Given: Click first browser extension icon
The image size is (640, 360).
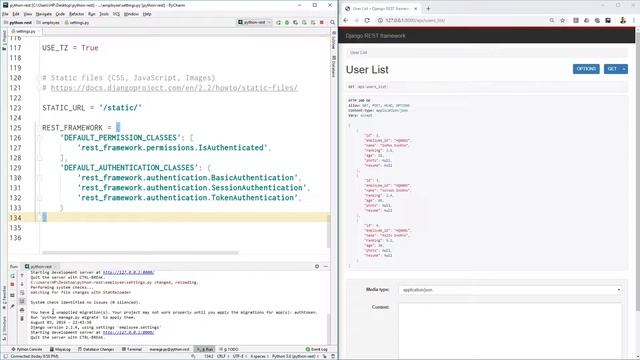Looking at the screenshot, I should 576,20.
